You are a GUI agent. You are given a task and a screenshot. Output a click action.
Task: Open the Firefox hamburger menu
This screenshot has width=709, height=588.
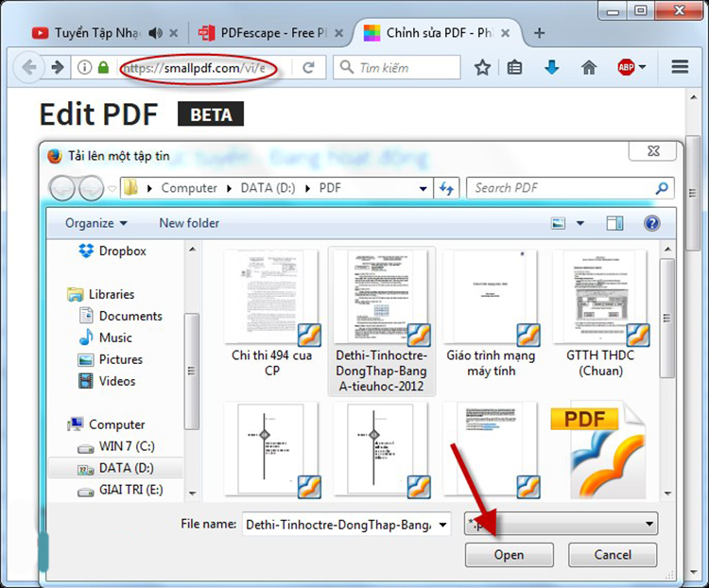tap(680, 67)
